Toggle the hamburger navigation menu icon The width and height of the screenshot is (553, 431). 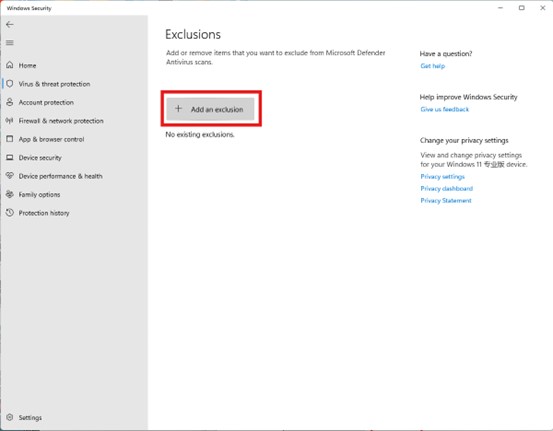point(10,43)
